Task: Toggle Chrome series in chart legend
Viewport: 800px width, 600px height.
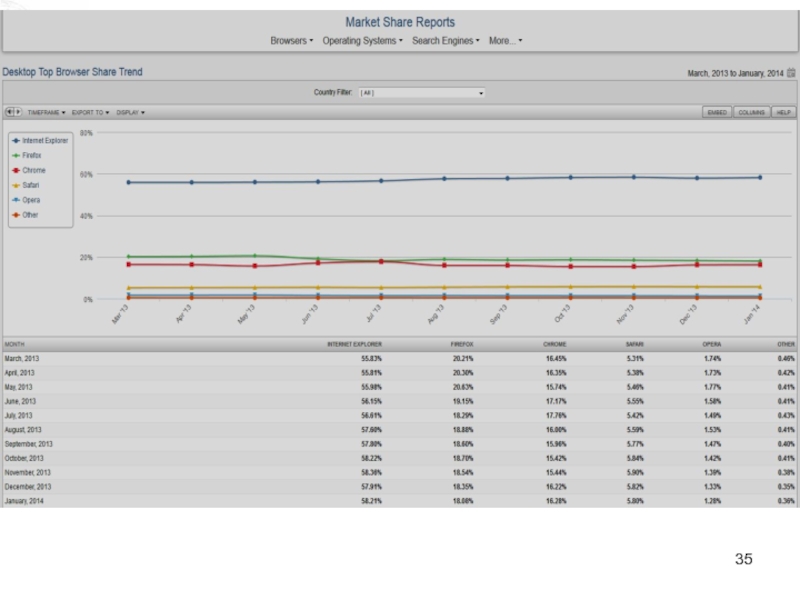Action: (16, 171)
